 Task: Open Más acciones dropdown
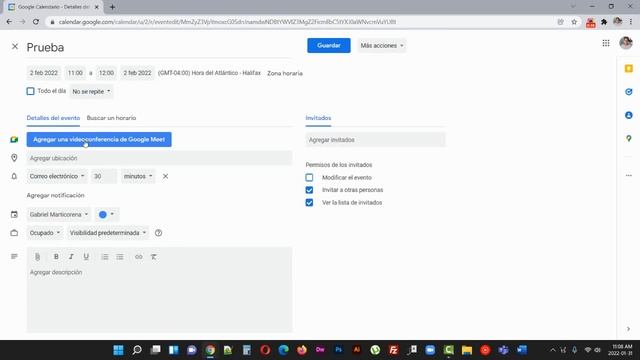coord(382,45)
